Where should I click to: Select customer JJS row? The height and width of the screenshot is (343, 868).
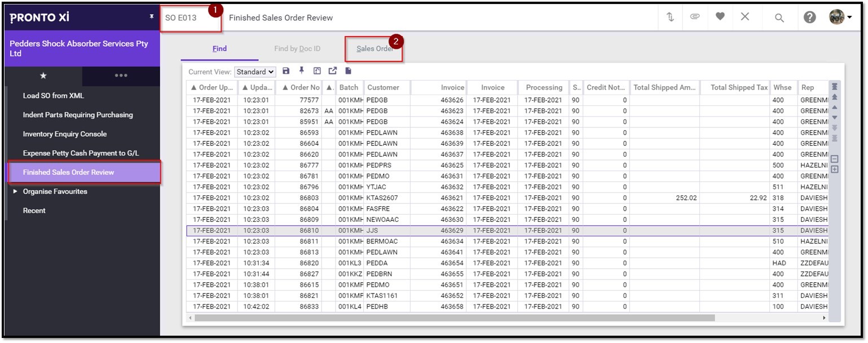coord(507,230)
